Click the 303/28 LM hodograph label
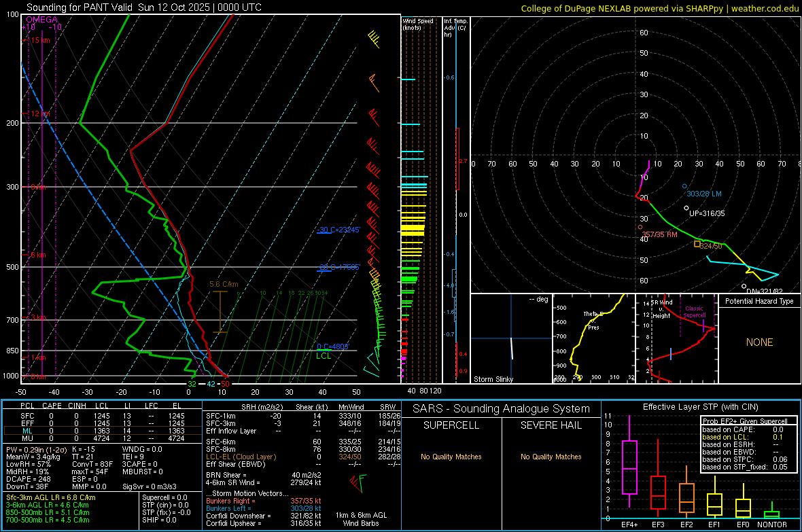 click(x=704, y=194)
